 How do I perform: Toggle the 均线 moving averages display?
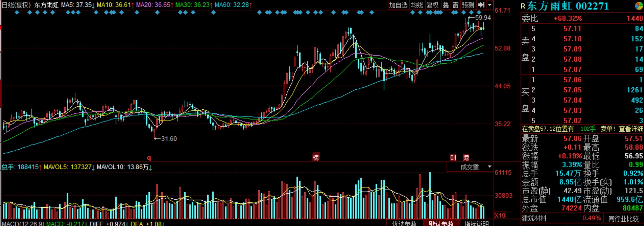tap(417, 5)
